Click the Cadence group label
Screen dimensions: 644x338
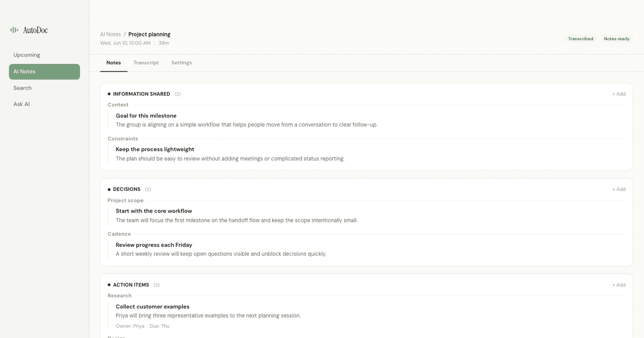tap(119, 234)
